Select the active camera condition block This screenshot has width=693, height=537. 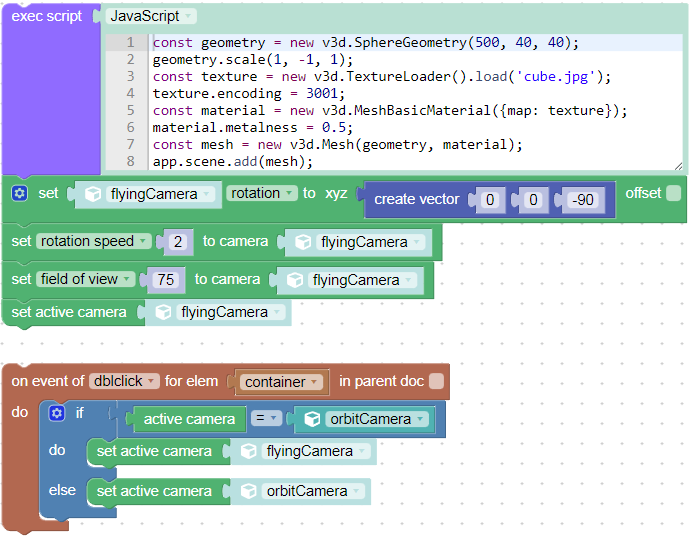[x=189, y=419]
